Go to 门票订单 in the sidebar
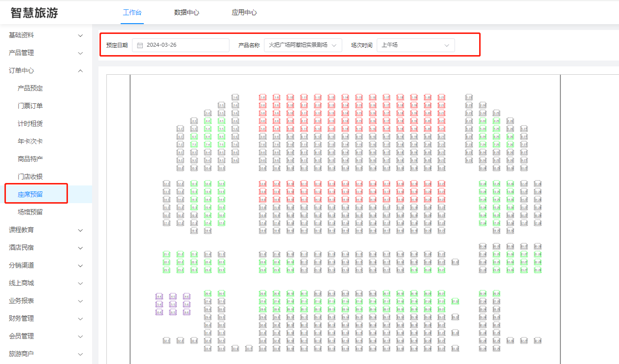Image resolution: width=619 pixels, height=364 pixels. pos(30,106)
